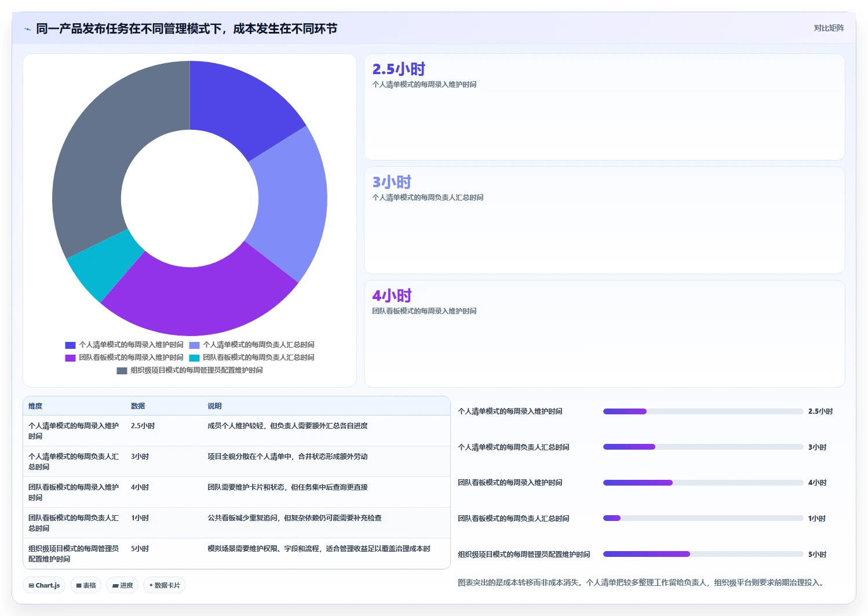
Task: Click progress bar for 个人清单模式的每周录入维护时间
Action: (703, 411)
